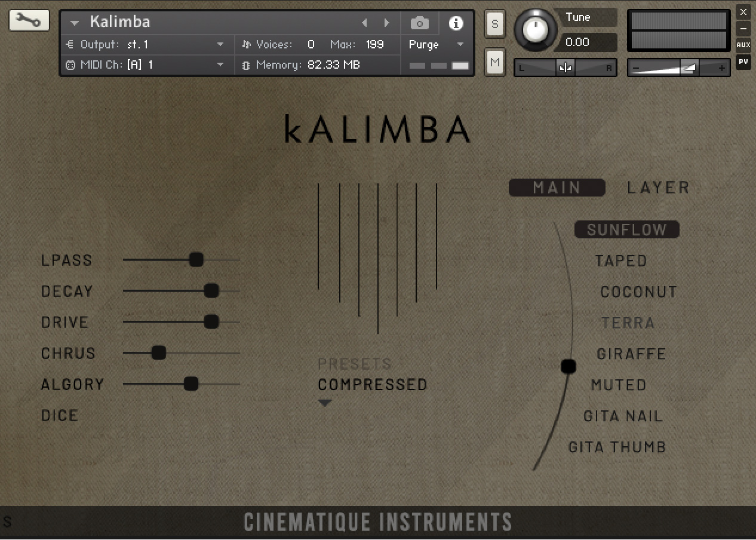Click the Voices count 0
756x540 pixels.
pos(311,45)
